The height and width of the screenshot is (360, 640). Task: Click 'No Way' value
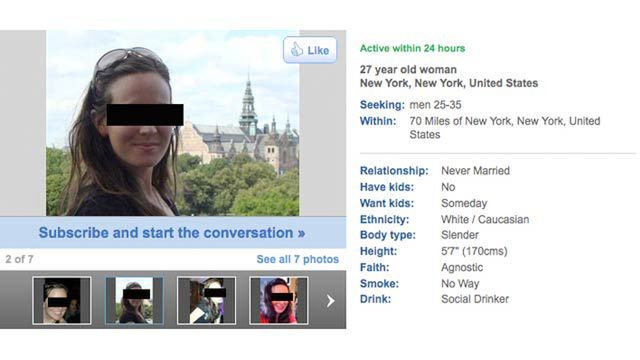click(460, 284)
